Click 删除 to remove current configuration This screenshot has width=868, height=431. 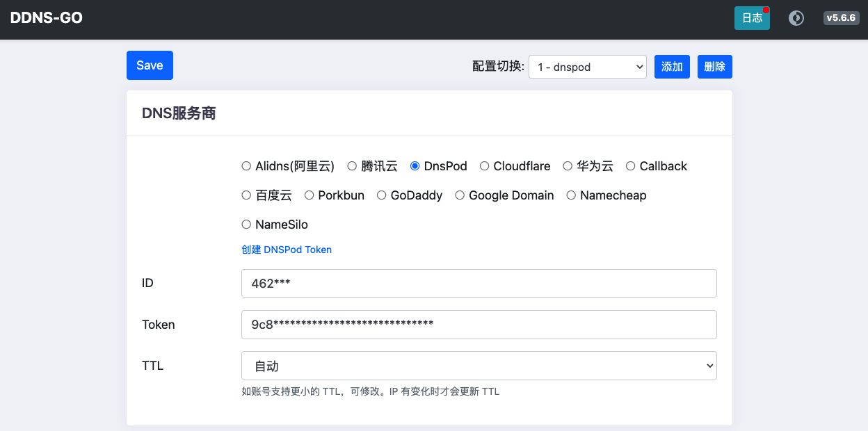click(x=714, y=66)
